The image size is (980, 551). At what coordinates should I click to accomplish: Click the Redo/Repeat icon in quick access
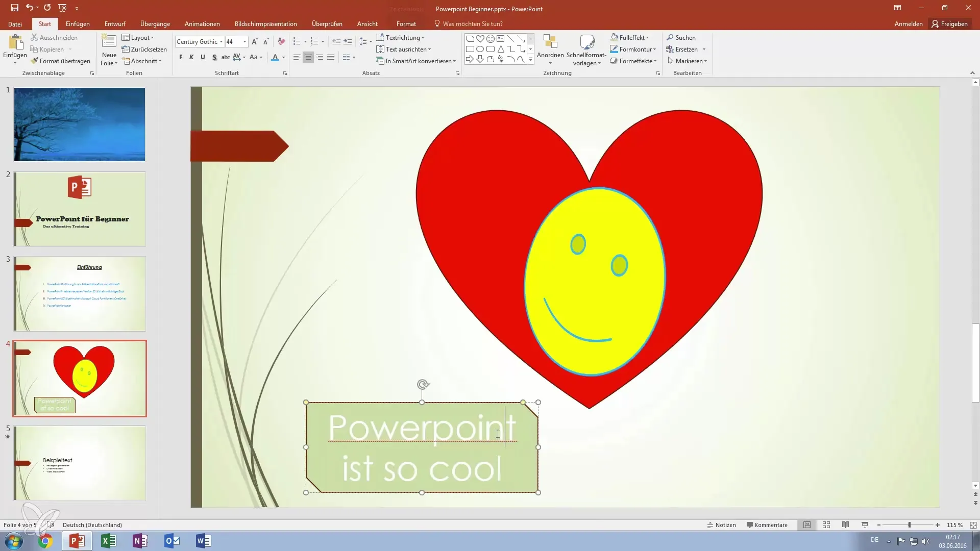tap(47, 8)
